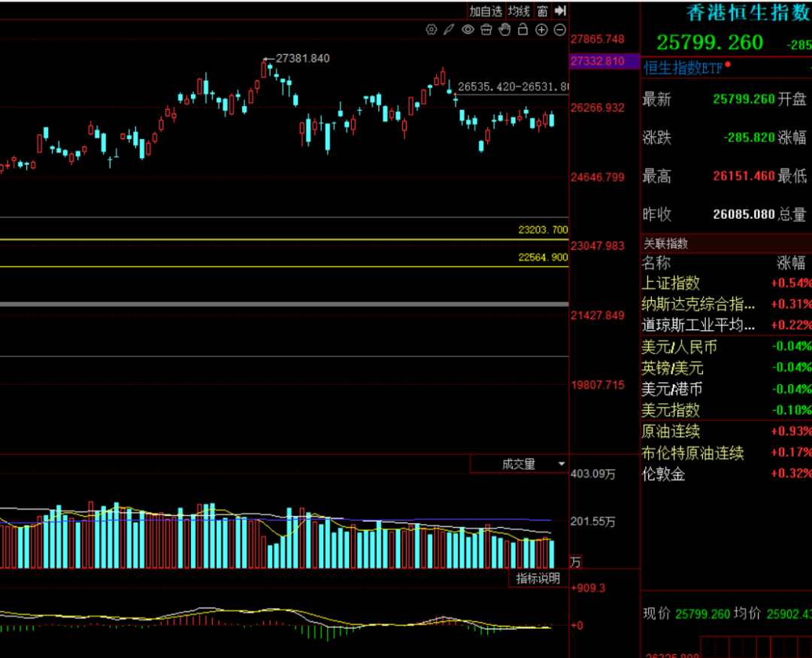This screenshot has height=658, width=812.
Task: Collapse side panel with arrow icon
Action: pyautogui.click(x=559, y=11)
